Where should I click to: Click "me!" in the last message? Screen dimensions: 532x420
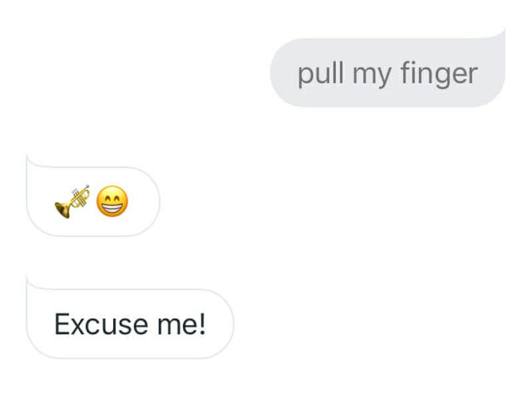[182, 324]
